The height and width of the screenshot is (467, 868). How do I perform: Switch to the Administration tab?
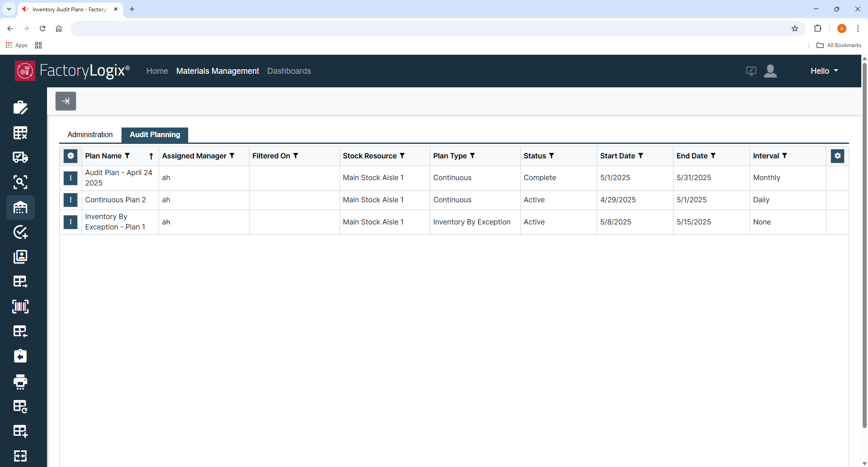point(90,134)
